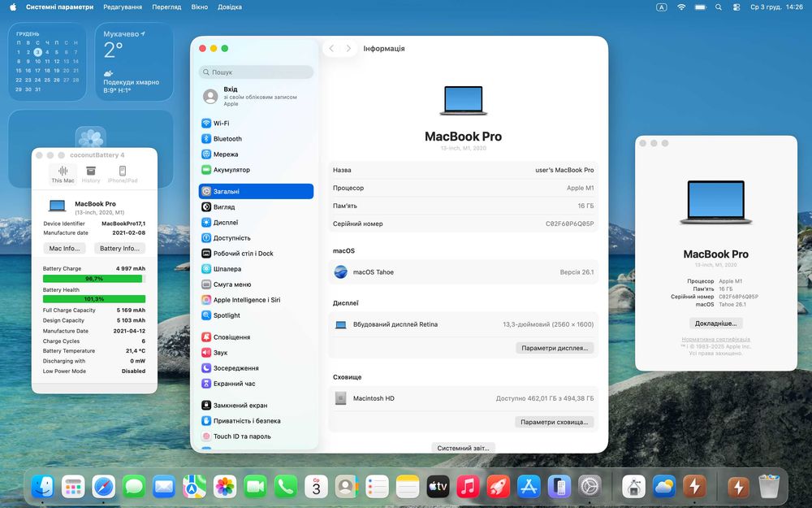Image resolution: width=812 pixels, height=508 pixels.
Task: Open Finder from the Dock
Action: (x=43, y=487)
